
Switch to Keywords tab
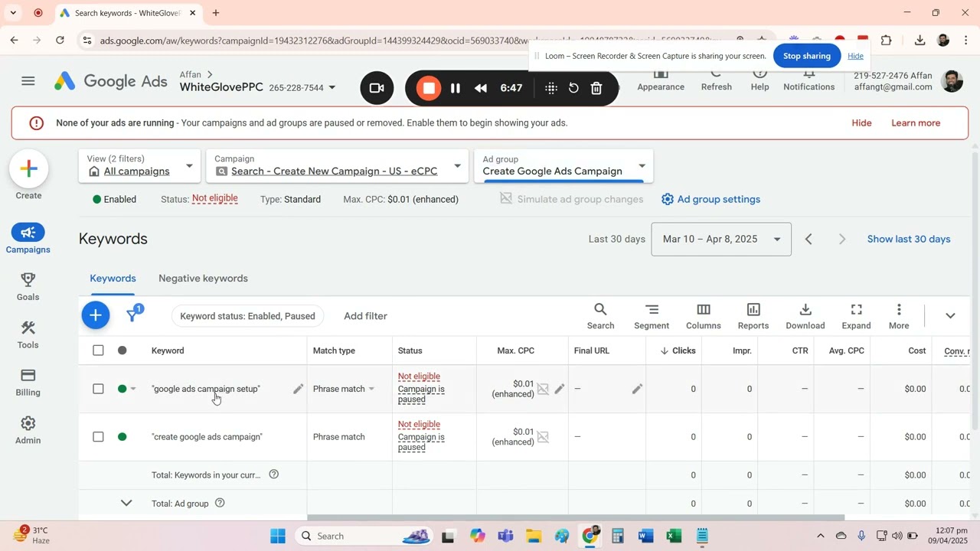coord(113,279)
